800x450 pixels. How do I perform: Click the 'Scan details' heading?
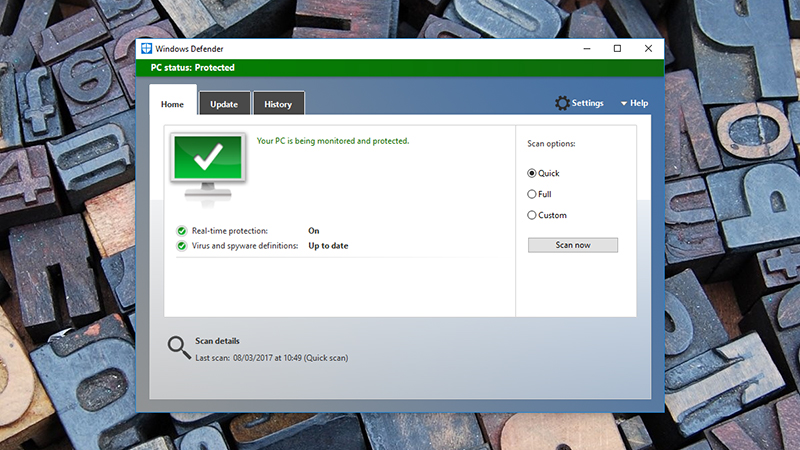pos(217,341)
